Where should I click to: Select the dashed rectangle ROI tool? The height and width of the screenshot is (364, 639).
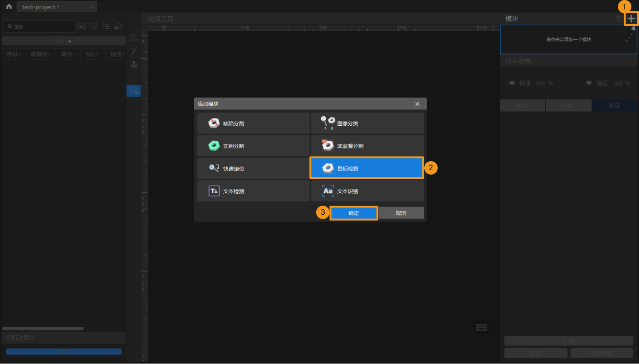click(x=133, y=77)
